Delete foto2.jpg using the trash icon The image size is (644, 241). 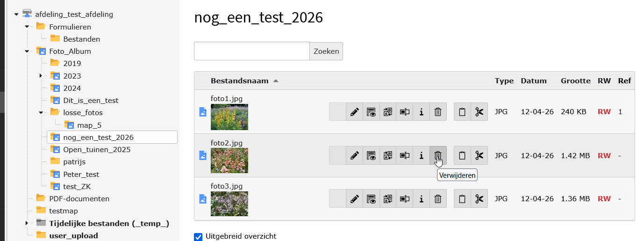[x=438, y=155]
